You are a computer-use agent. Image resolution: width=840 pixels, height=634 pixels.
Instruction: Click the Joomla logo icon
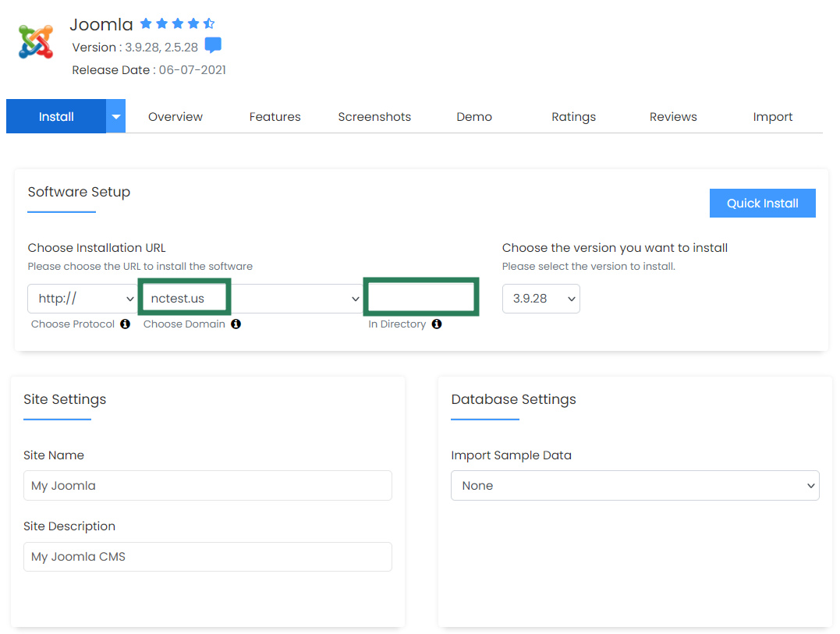pyautogui.click(x=36, y=41)
